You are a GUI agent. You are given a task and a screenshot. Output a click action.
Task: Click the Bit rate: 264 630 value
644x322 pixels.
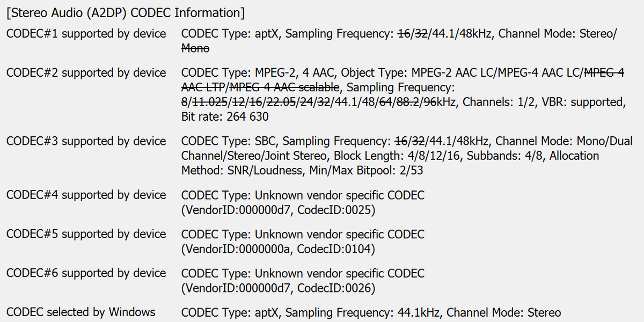(x=225, y=116)
